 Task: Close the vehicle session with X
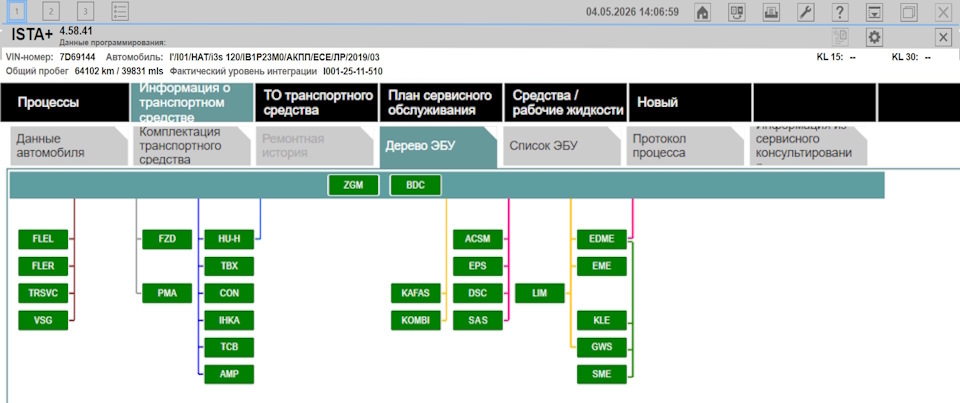pos(943,37)
